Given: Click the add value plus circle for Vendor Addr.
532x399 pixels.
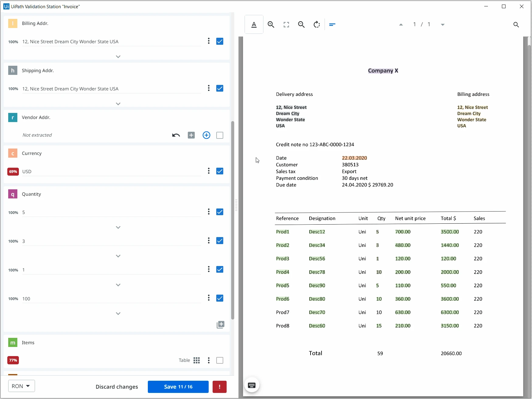Looking at the screenshot, I should point(206,135).
